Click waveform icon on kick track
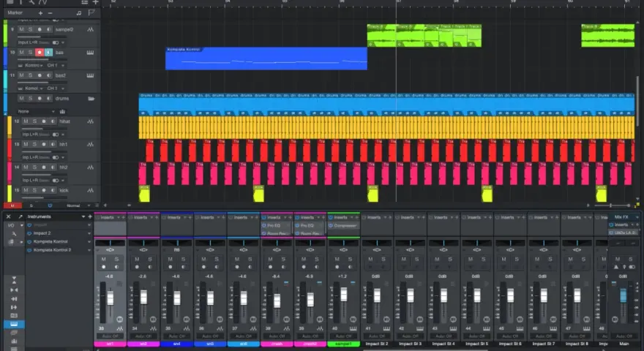The width and height of the screenshot is (644, 351). 90,190
